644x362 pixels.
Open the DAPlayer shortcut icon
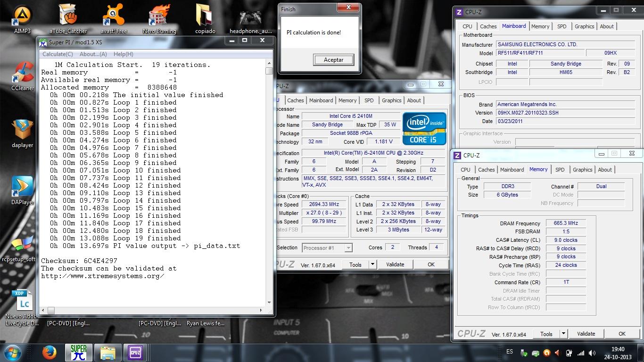point(23,190)
